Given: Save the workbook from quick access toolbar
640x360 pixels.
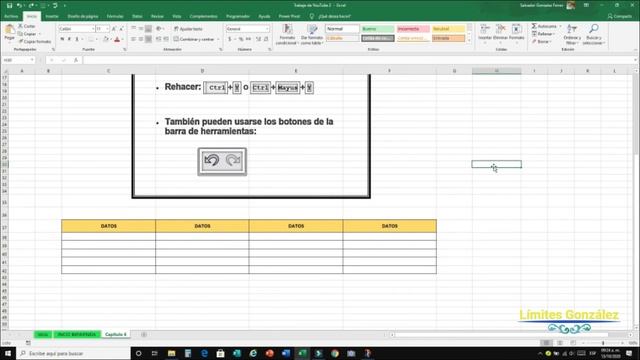Looking at the screenshot, I should coord(9,5).
